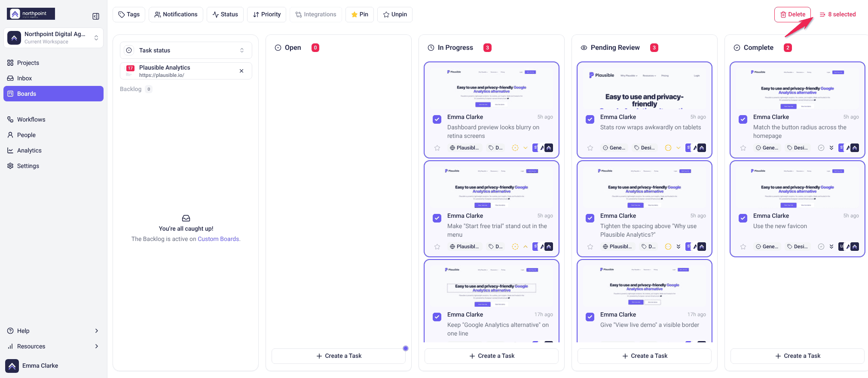Uncheck the "Dashboard preview looks blurry" task
868x378 pixels.
[x=437, y=119]
